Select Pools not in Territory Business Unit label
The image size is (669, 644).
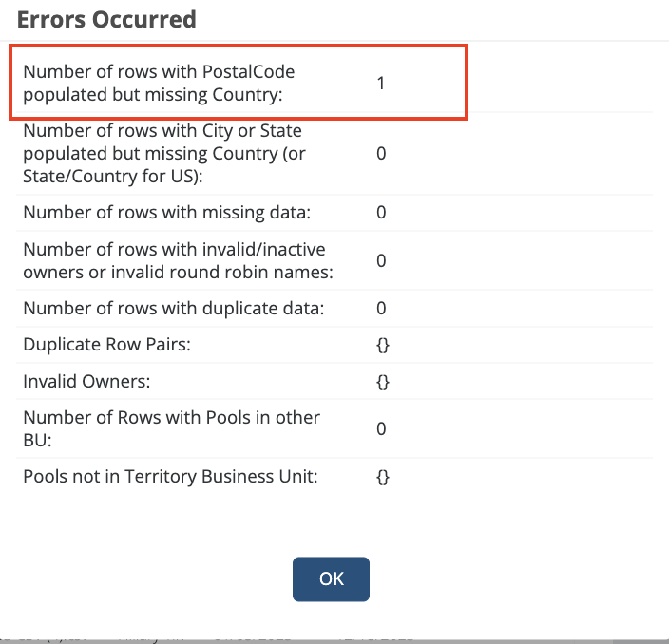[170, 476]
